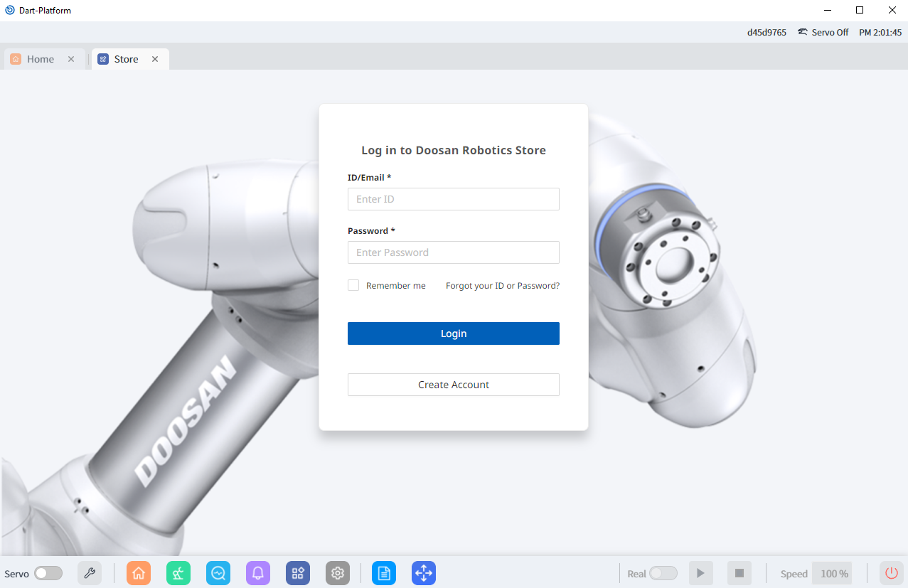The image size is (908, 588).
Task: Open the purple notification bell icon
Action: click(258, 573)
